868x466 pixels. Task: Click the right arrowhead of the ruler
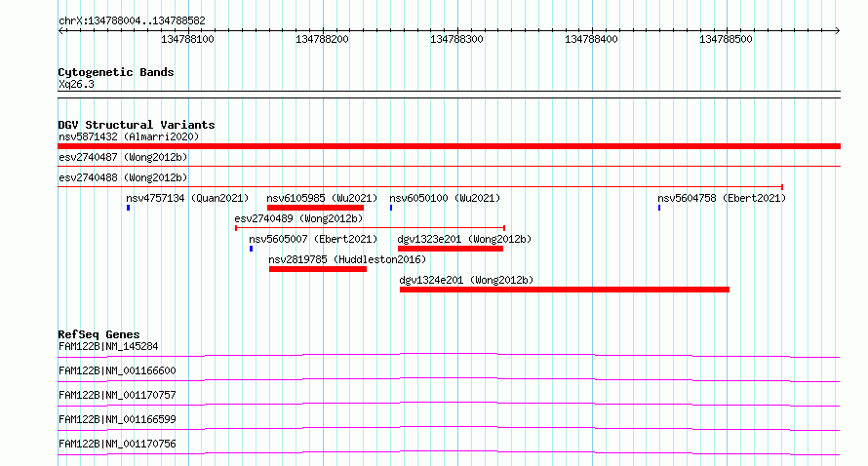click(838, 31)
